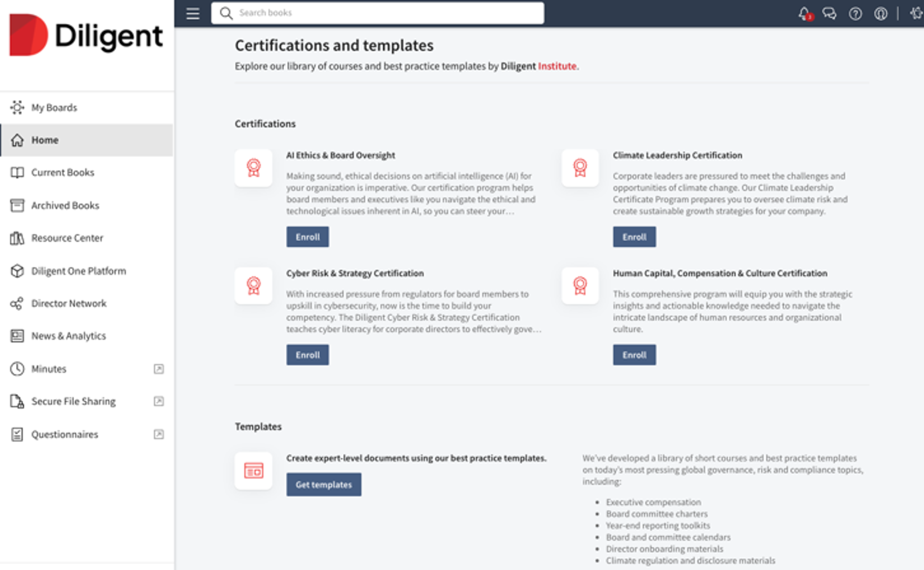The height and width of the screenshot is (570, 924).
Task: Click the Cyber Risk & Strategy Certification title
Action: click(x=355, y=273)
